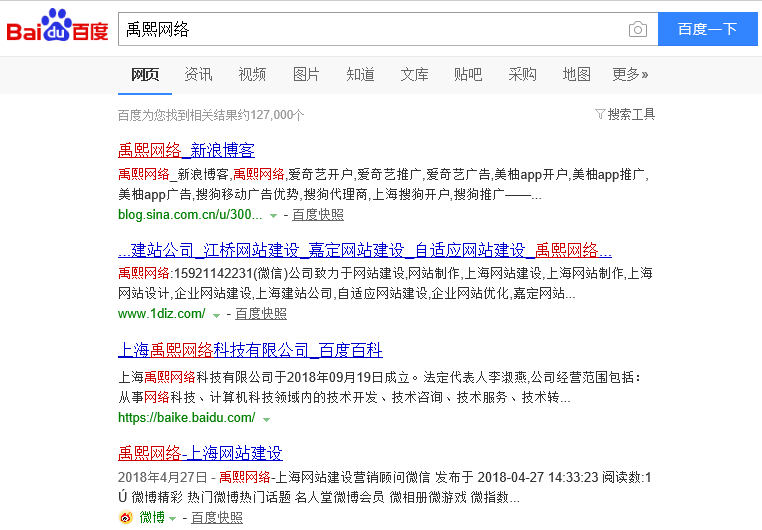Image resolution: width=762 pixels, height=530 pixels.
Task: Click the result count text 127,000个
Action: [x=277, y=115]
